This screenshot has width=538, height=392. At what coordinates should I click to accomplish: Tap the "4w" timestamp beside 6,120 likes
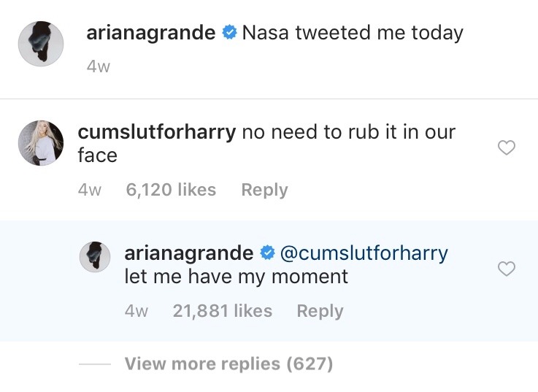tap(90, 190)
